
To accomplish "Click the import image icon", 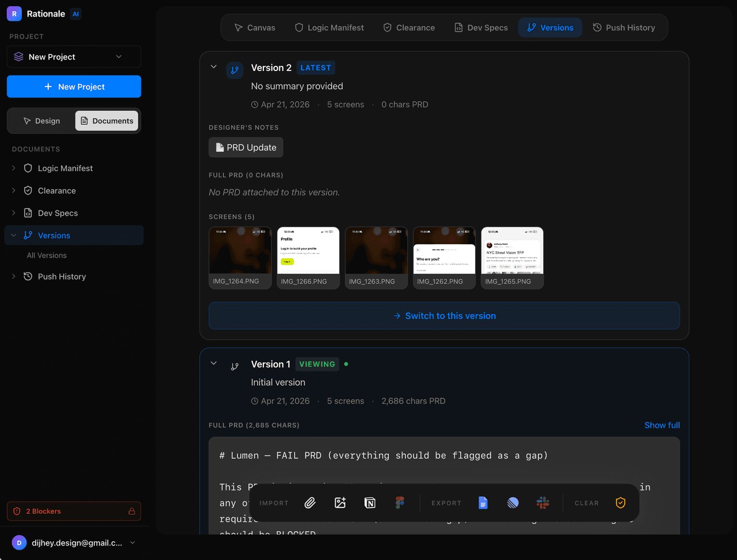I will (x=340, y=503).
